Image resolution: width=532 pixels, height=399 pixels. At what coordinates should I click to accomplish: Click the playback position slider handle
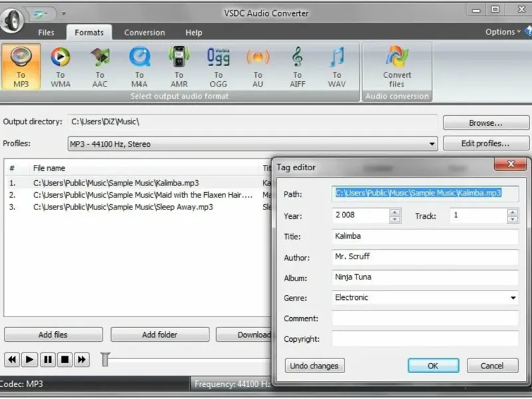click(x=105, y=360)
